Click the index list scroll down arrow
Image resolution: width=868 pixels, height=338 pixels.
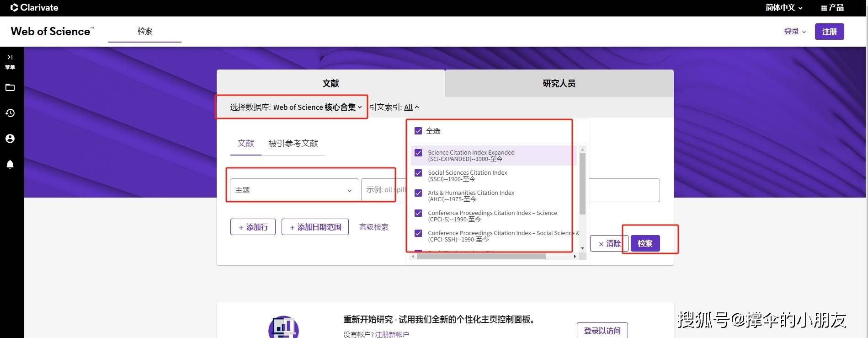pyautogui.click(x=582, y=248)
